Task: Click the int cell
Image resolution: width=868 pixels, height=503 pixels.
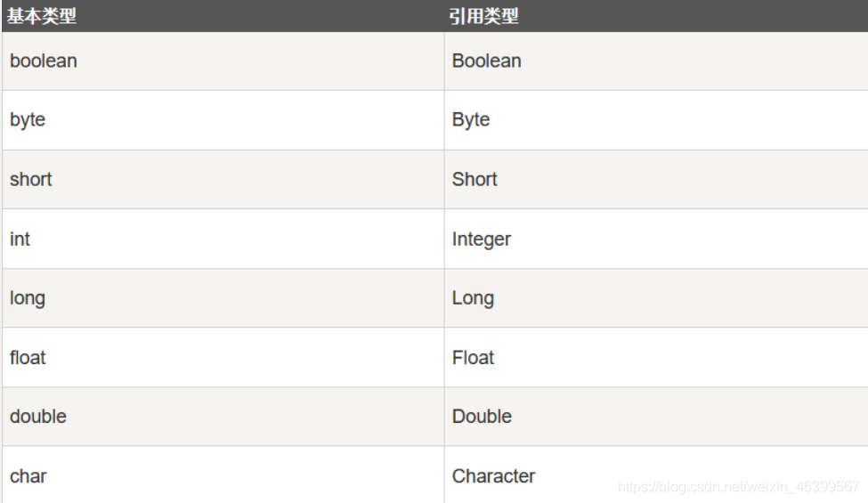Action: tap(223, 239)
